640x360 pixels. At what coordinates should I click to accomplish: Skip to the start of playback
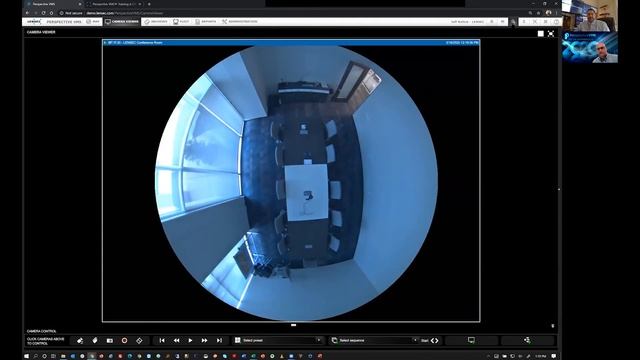[x=162, y=340]
